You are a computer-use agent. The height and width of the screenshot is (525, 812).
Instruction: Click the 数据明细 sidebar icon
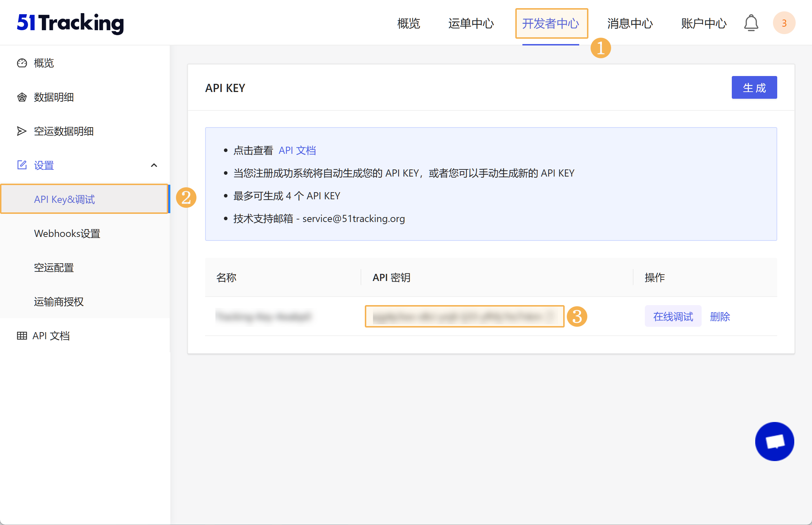pyautogui.click(x=22, y=97)
